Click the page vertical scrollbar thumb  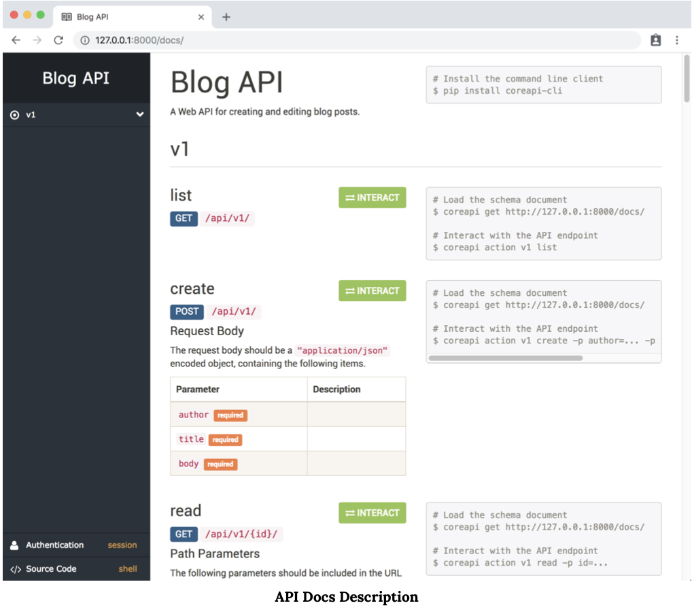click(x=687, y=79)
